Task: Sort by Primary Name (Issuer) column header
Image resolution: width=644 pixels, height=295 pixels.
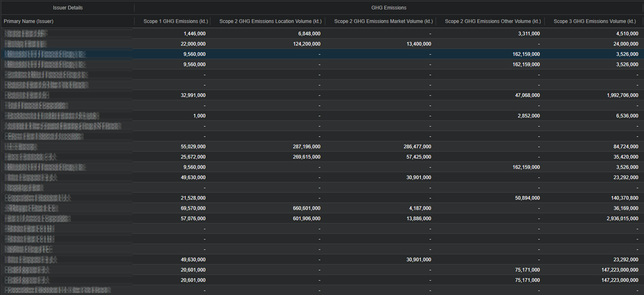Action: (x=29, y=21)
